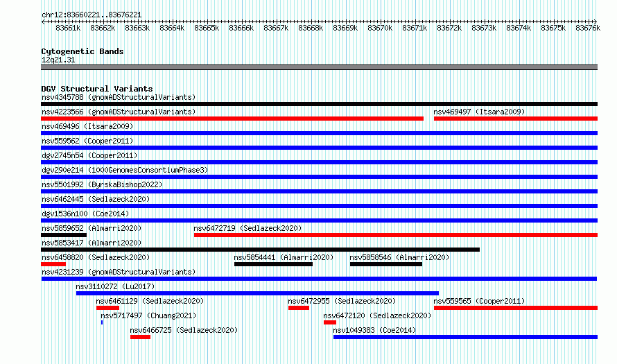The width and height of the screenshot is (617, 364).
Task: Select the small red bar under nsv6461129
Action: point(108,308)
